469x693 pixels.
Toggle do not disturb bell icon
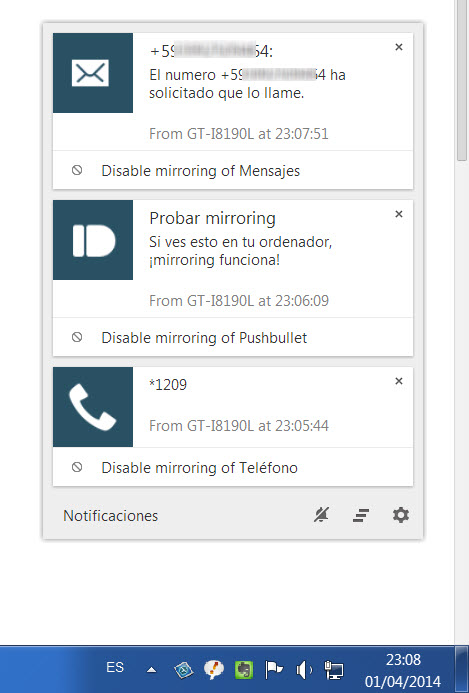(x=321, y=515)
